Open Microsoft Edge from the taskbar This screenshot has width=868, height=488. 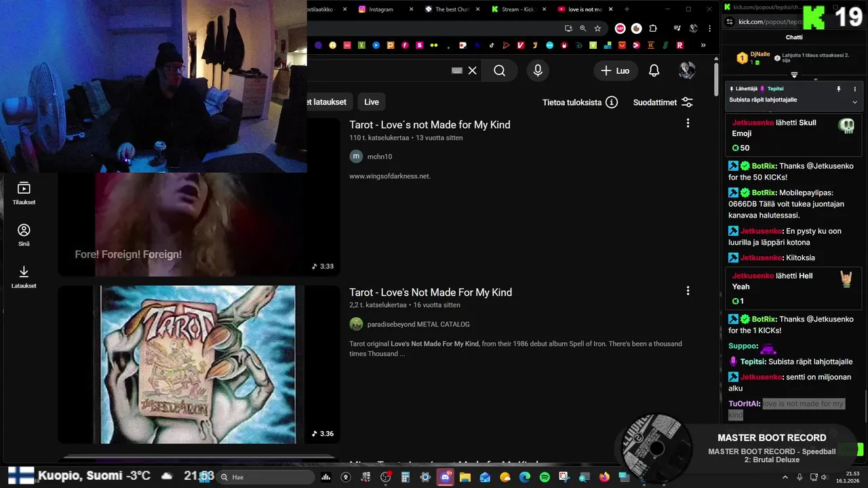(525, 477)
